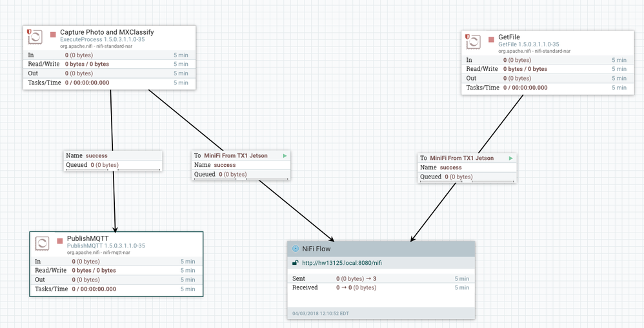Click the green transmitting arrow on the Capture Photo connection
The height and width of the screenshot is (328, 644).
coord(285,156)
